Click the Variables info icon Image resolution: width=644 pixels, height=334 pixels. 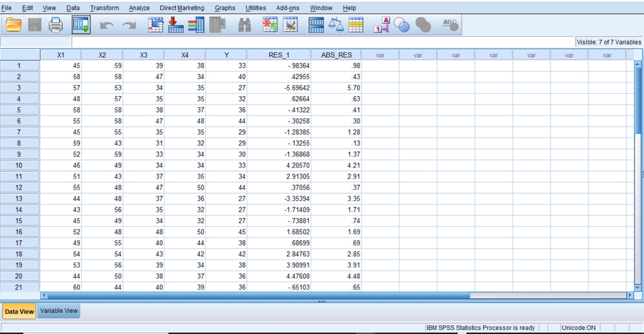[196, 25]
